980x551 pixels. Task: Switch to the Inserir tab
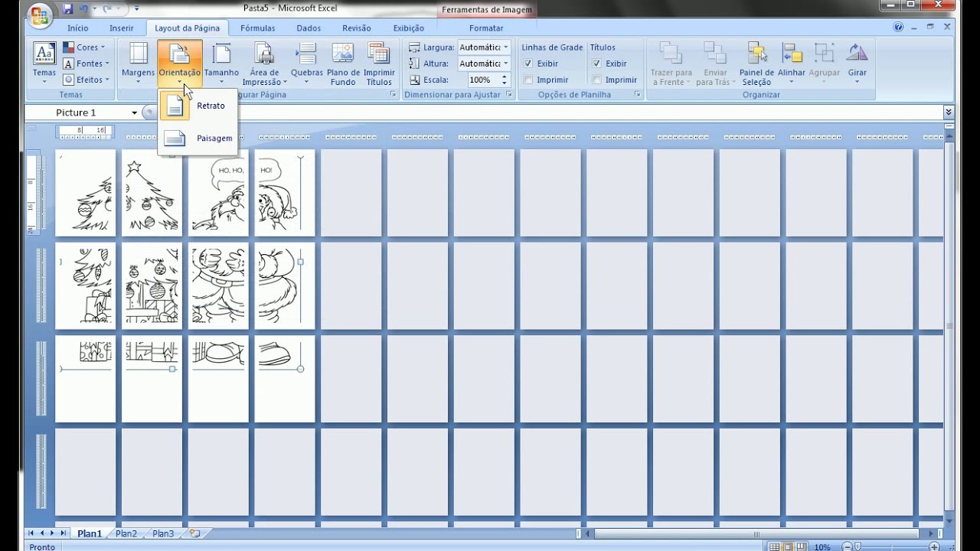(x=122, y=28)
